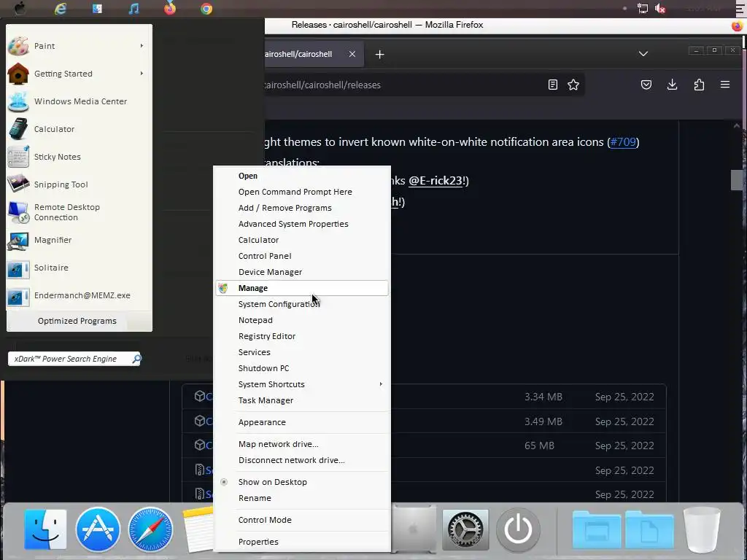This screenshot has width=747, height=560.
Task: Open the Firefox hamburger menu
Action: (x=725, y=85)
